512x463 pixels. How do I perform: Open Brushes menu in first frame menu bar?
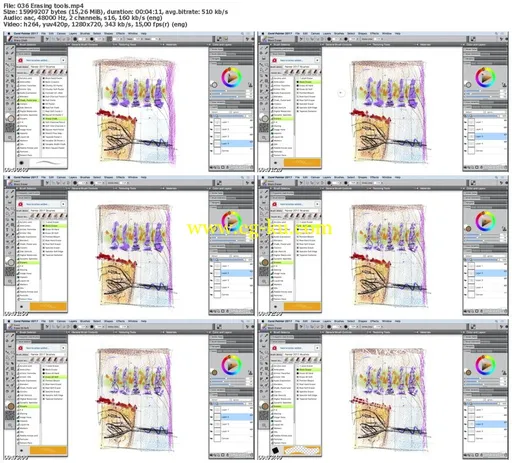[85, 34]
